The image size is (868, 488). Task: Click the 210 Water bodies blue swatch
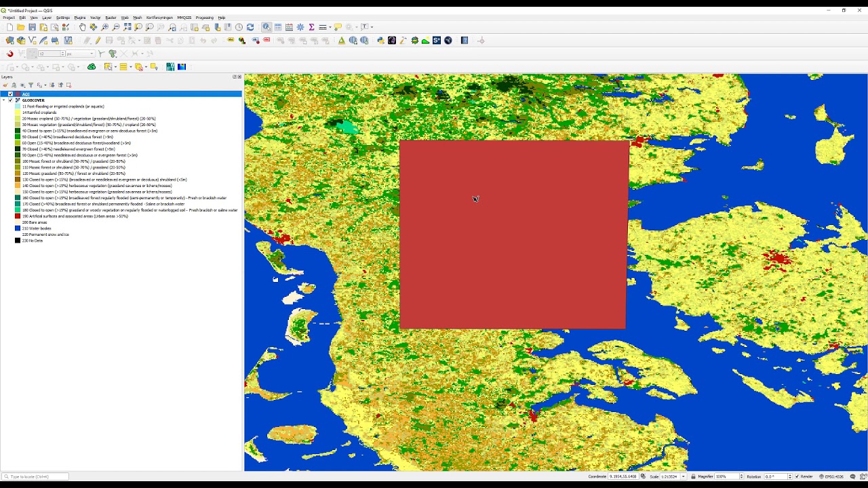coord(18,228)
